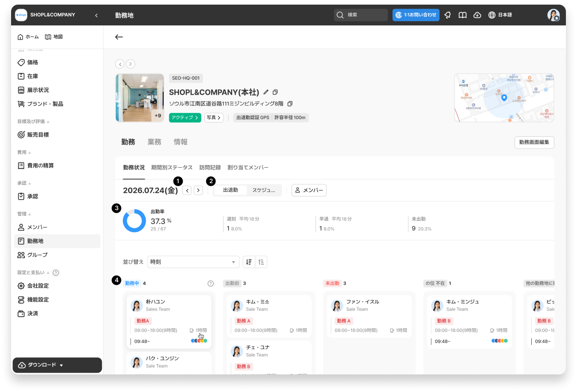Open the map thumbnail
The height and width of the screenshot is (392, 577).
click(x=504, y=98)
